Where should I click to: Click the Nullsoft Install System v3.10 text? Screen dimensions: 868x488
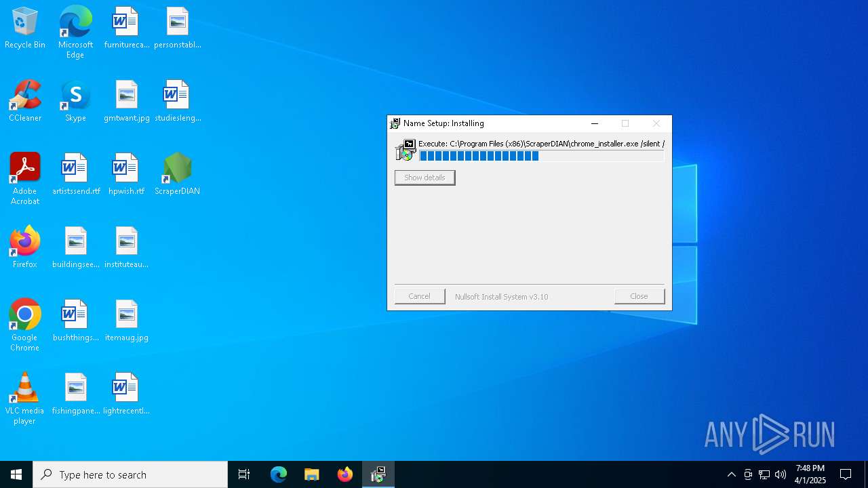[x=501, y=297]
